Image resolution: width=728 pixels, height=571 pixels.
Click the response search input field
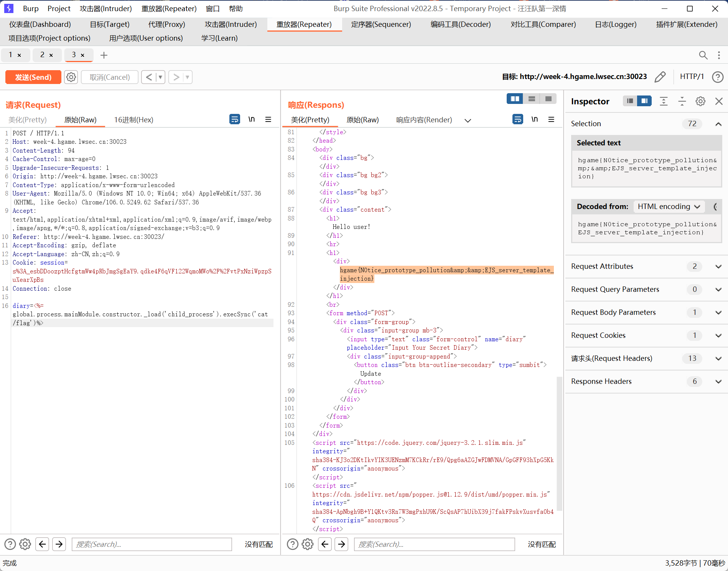pos(435,544)
